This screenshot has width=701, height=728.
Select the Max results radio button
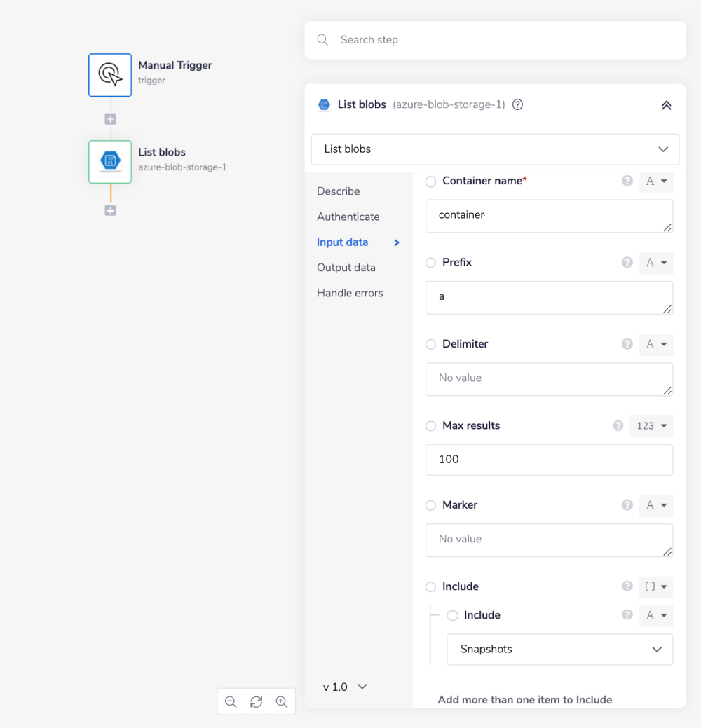[431, 426]
